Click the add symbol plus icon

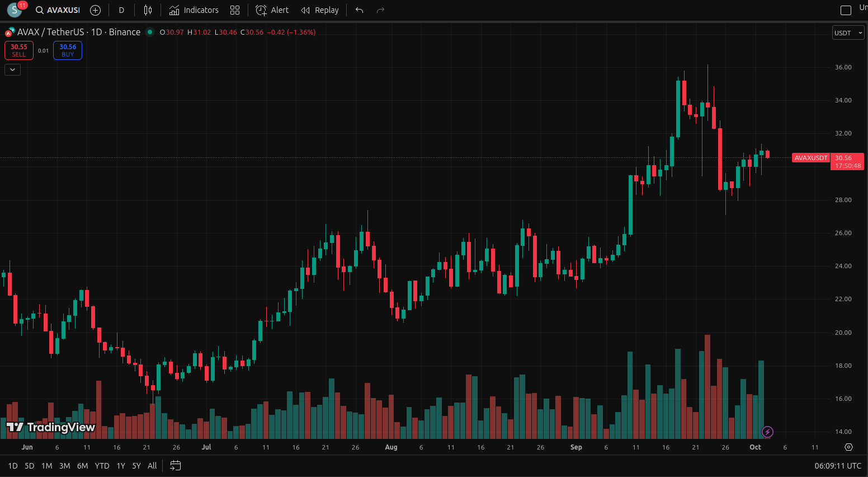(x=95, y=10)
